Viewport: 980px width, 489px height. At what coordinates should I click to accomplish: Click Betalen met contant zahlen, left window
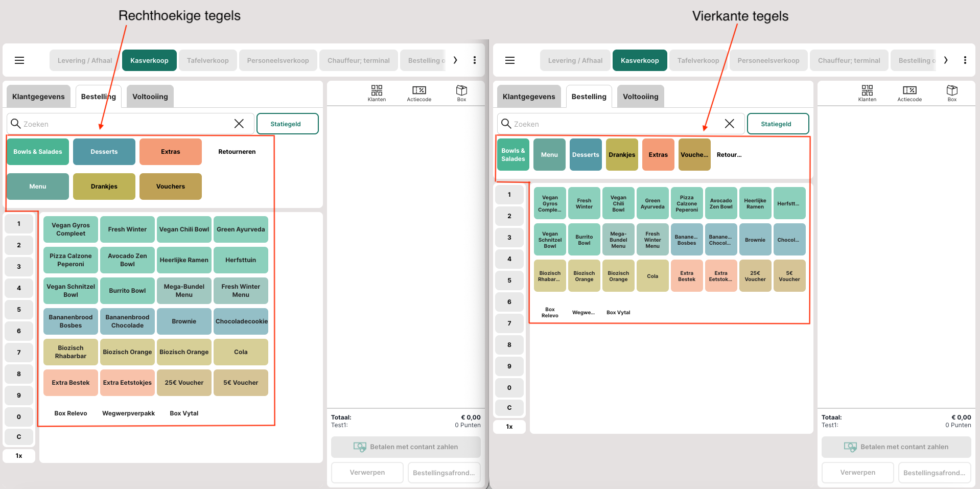[406, 447]
